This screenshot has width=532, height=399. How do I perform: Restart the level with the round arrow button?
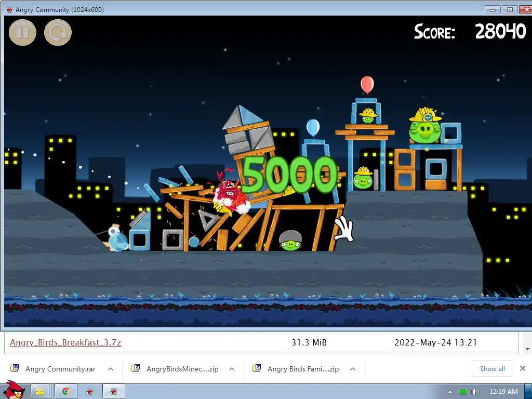tap(58, 33)
